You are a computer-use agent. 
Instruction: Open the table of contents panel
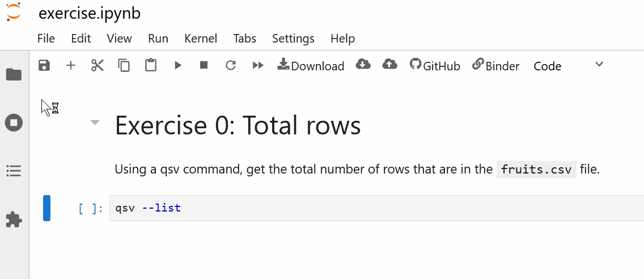14,170
